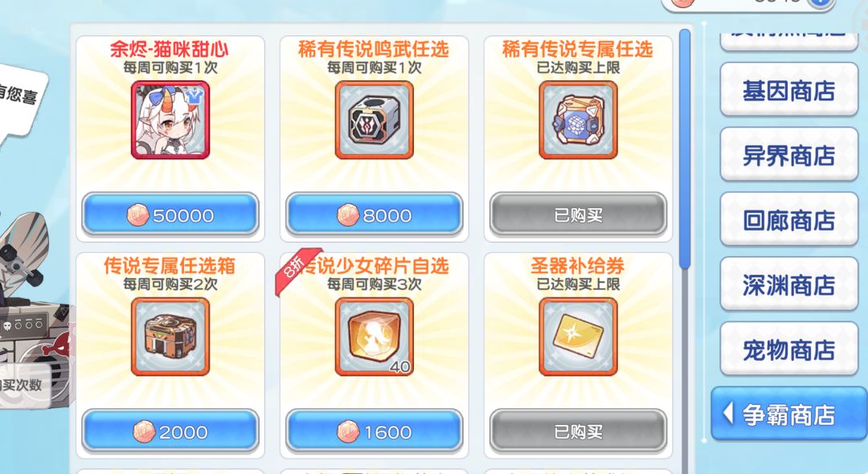Buy fragment pack for 1600 coins
The height and width of the screenshot is (474, 868).
pos(375,431)
